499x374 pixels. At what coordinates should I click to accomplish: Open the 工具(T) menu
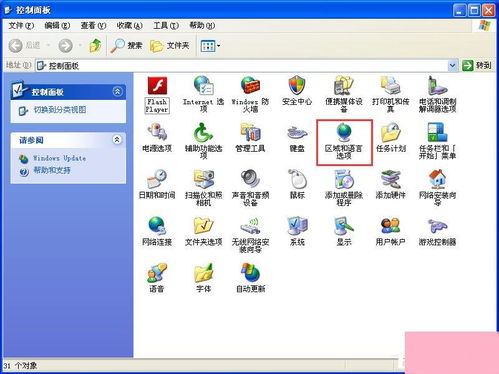point(166,26)
